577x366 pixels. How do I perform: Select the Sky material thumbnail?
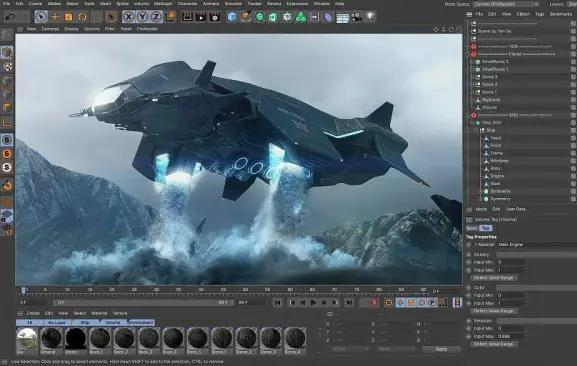27,339
